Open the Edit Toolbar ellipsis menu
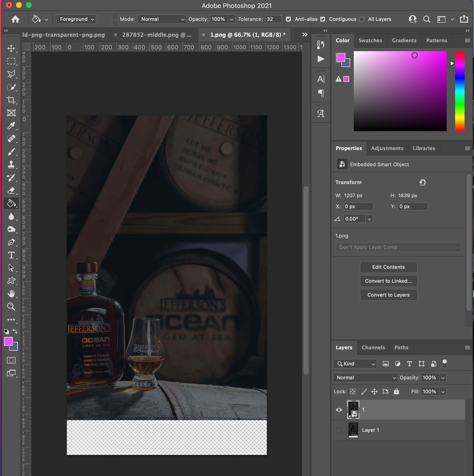474x476 pixels. [11, 319]
